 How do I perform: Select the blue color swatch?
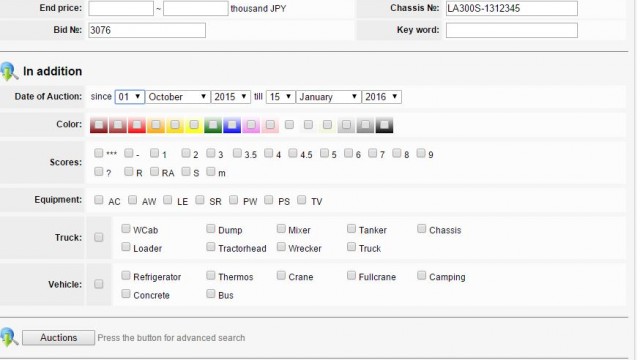point(232,125)
